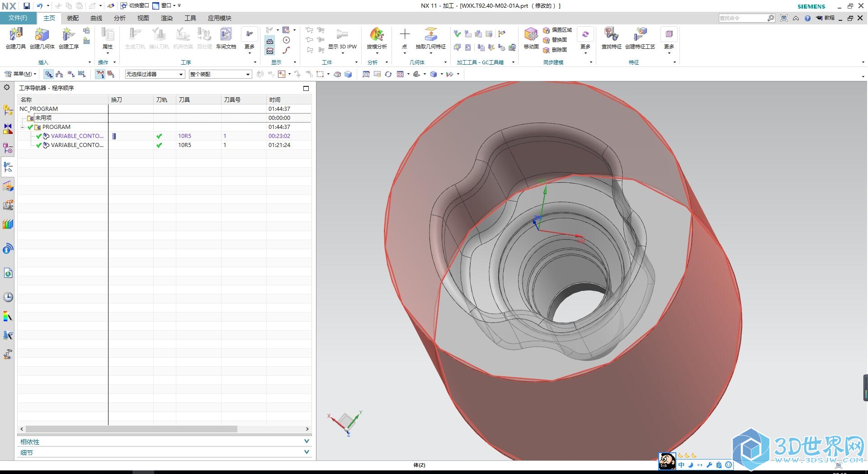Open the File (文件) menu
868x474 pixels.
click(18, 18)
